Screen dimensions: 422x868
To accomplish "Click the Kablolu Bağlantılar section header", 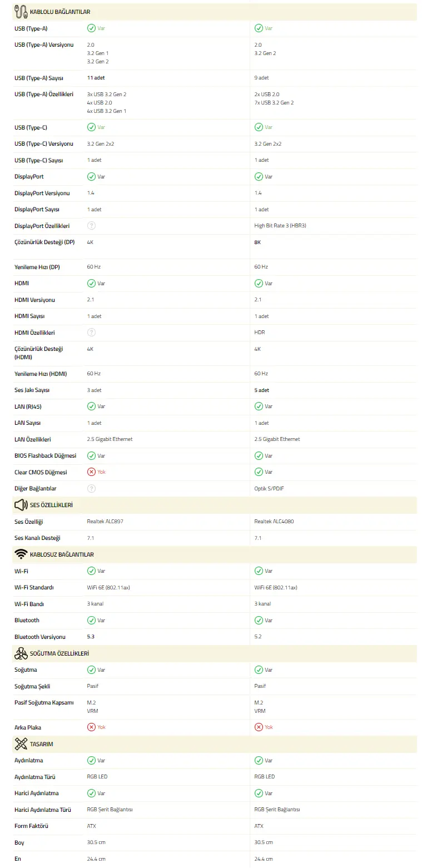I will tap(215, 12).
